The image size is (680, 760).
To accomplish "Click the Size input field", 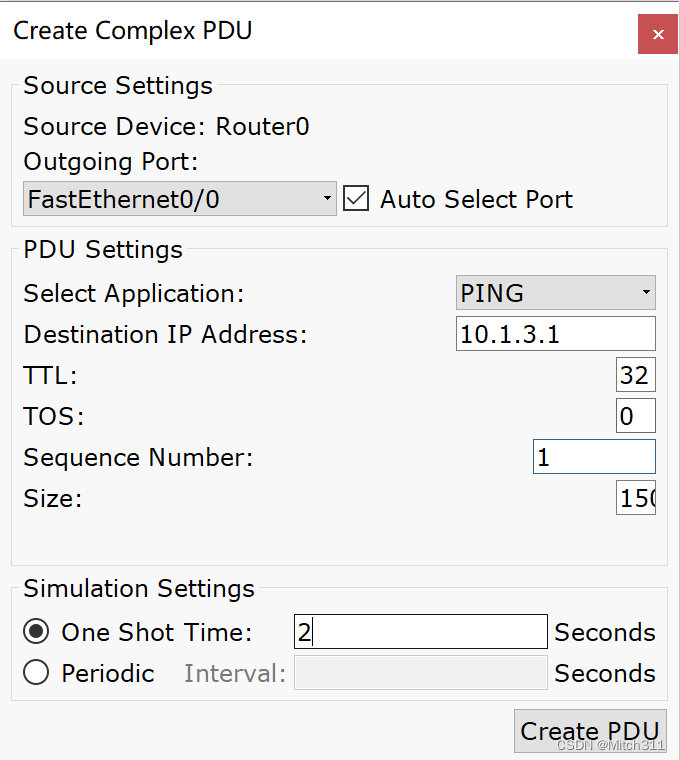I will 635,498.
